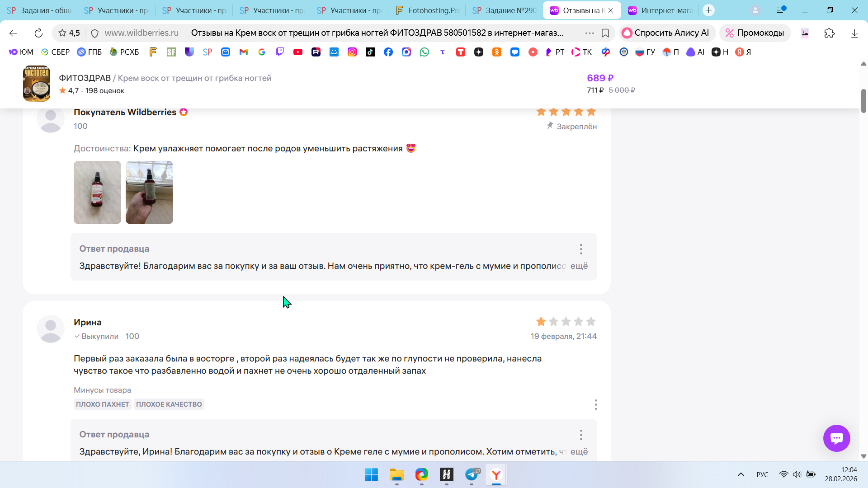Expand seller reply to Ирина with ещё
Viewport: 868px width, 488px height.
coord(579,452)
